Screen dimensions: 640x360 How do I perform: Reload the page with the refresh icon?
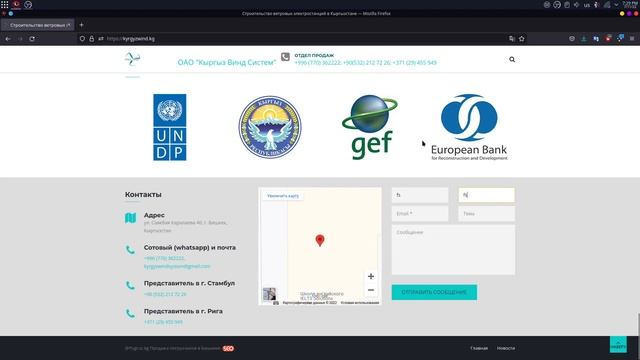[32, 39]
